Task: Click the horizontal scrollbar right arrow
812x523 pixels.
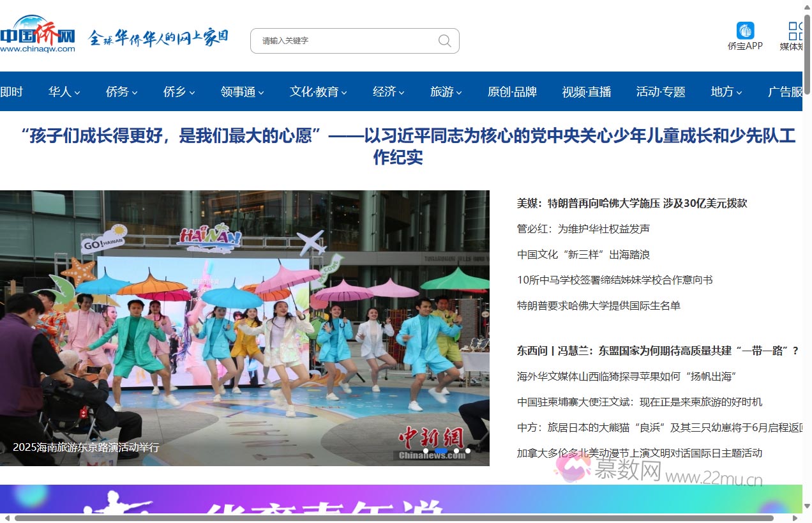Action: [x=795, y=518]
